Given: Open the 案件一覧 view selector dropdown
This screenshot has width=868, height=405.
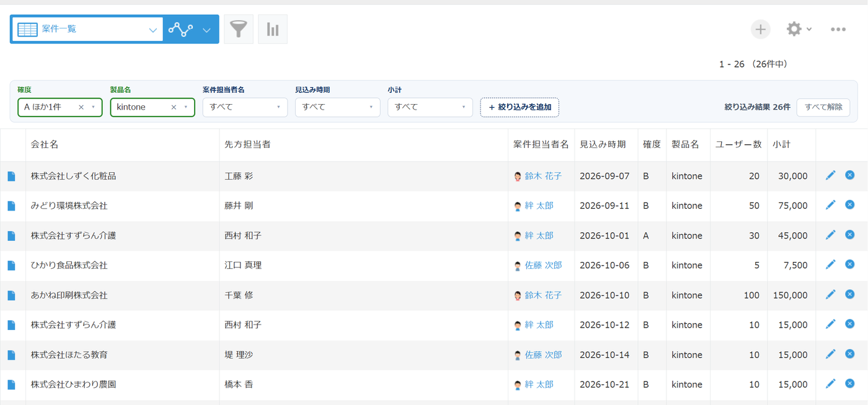Looking at the screenshot, I should pos(87,29).
